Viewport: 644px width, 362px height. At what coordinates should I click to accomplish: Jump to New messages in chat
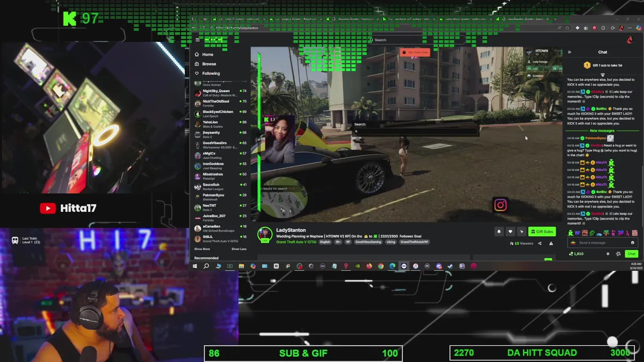[602, 131]
